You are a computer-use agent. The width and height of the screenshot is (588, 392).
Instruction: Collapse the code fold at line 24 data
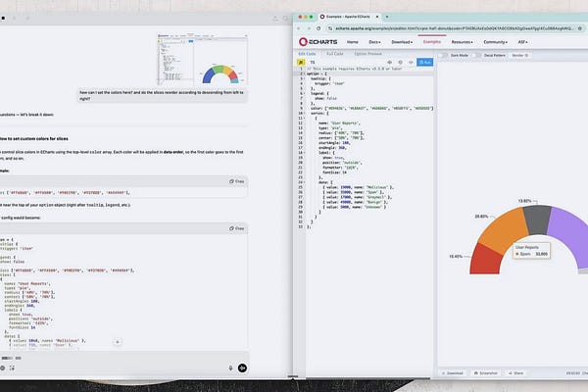point(304,182)
